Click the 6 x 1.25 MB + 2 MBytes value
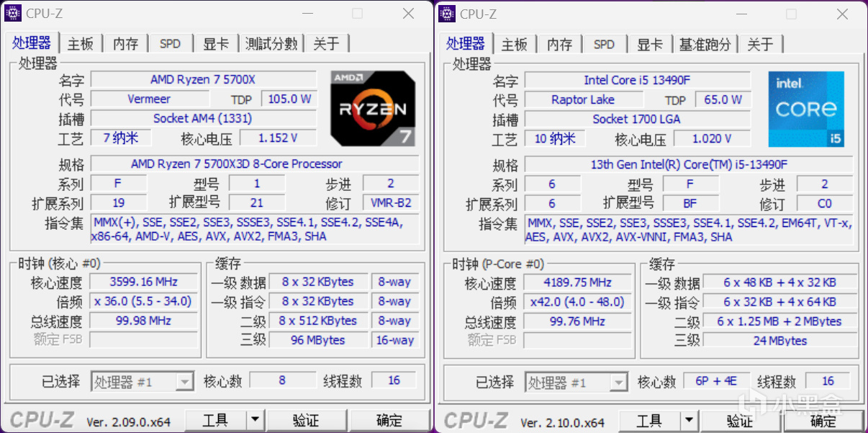The height and width of the screenshot is (433, 868). [x=780, y=321]
